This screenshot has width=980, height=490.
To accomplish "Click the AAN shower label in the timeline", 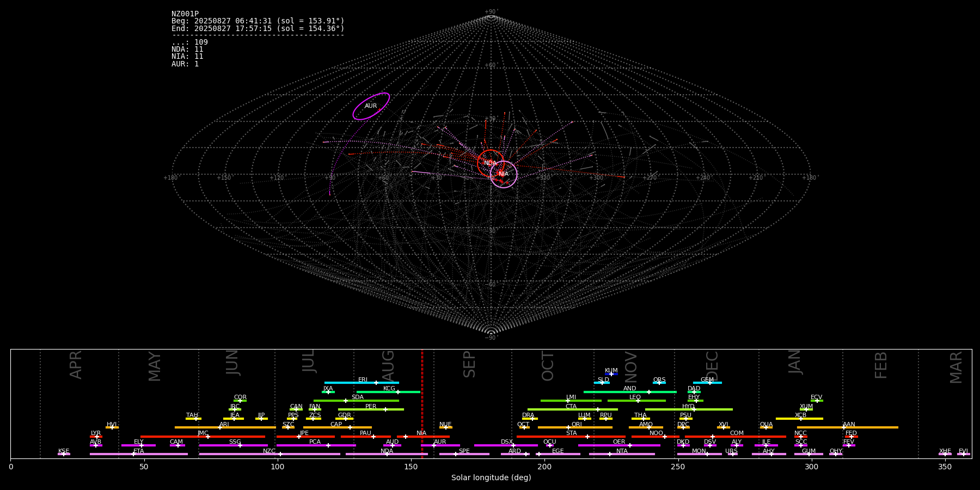I will pyautogui.click(x=849, y=425).
